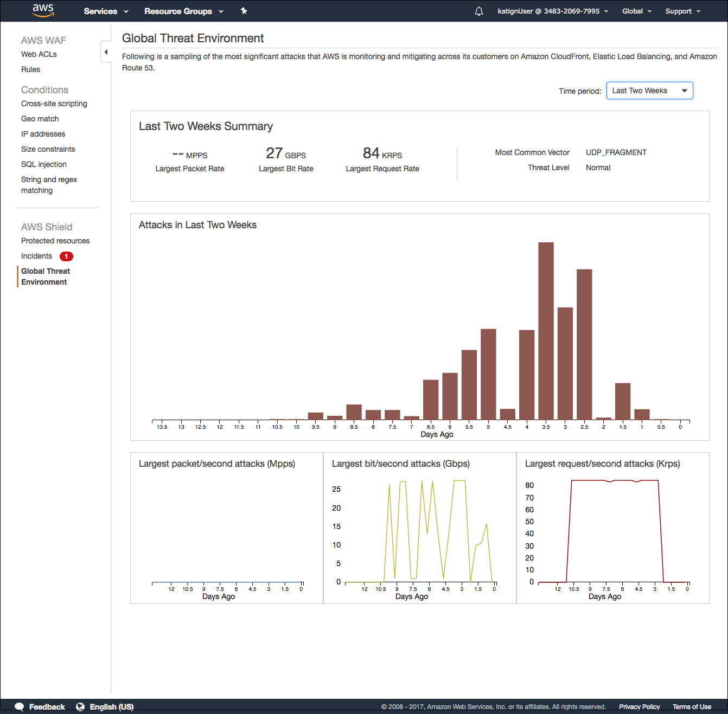Open the notifications bell
This screenshot has height=714, width=728.
[478, 11]
